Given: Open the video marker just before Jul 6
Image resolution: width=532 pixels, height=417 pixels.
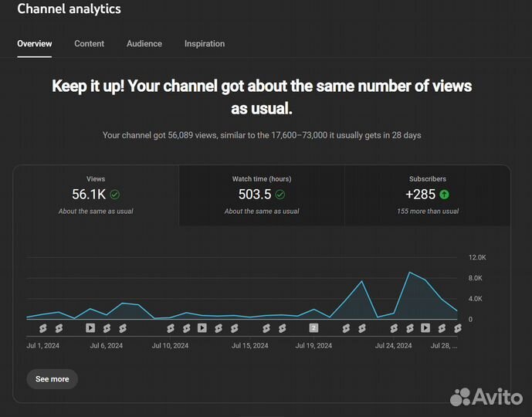Looking at the screenshot, I should click(90, 328).
